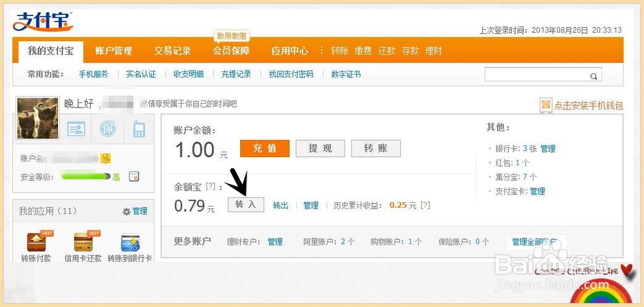Click the 转账 button beside 提现
The width and height of the screenshot is (644, 307).
click(x=376, y=148)
